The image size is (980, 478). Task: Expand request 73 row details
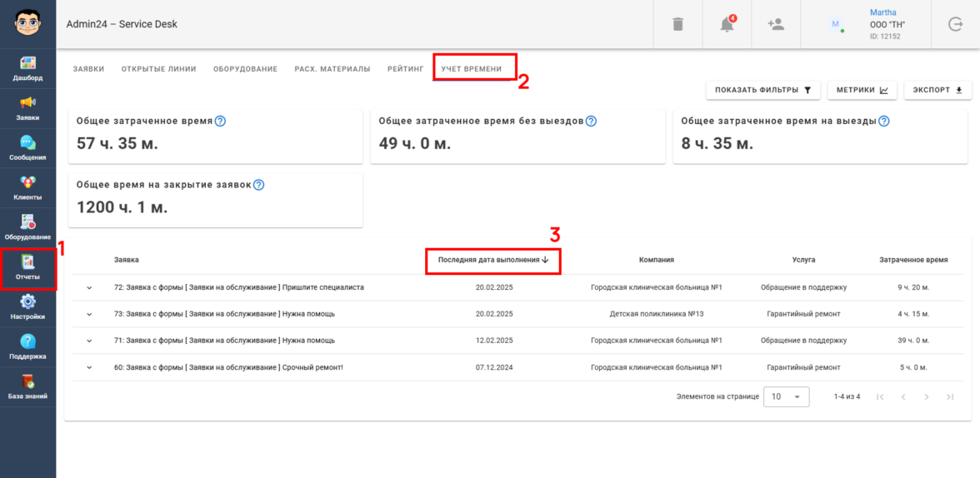(89, 315)
